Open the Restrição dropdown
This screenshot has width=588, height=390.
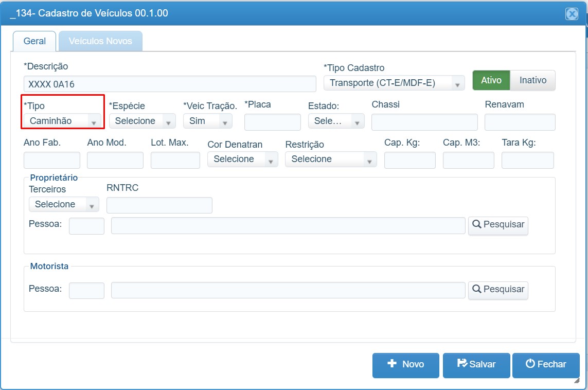pos(331,159)
